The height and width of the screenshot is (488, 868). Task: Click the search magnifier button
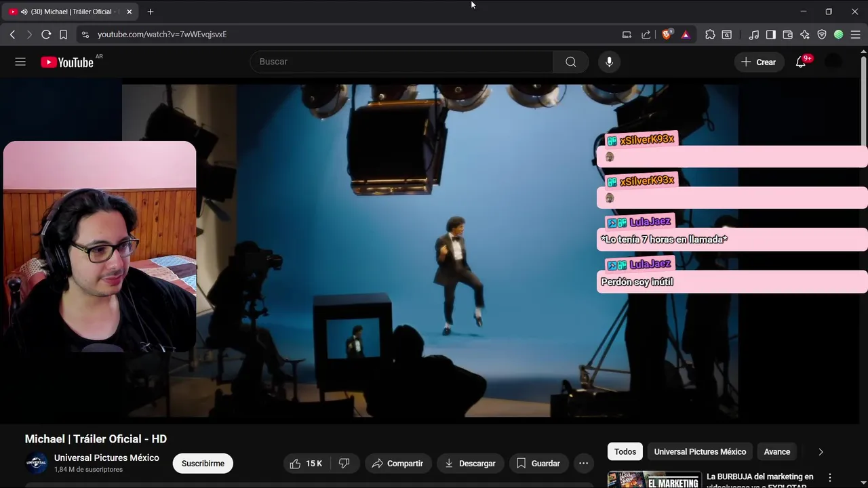click(571, 62)
